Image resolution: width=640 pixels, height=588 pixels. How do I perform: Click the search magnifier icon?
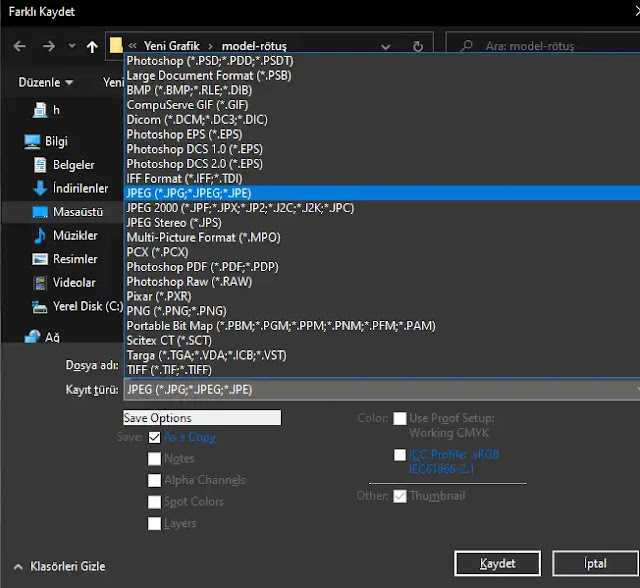466,46
